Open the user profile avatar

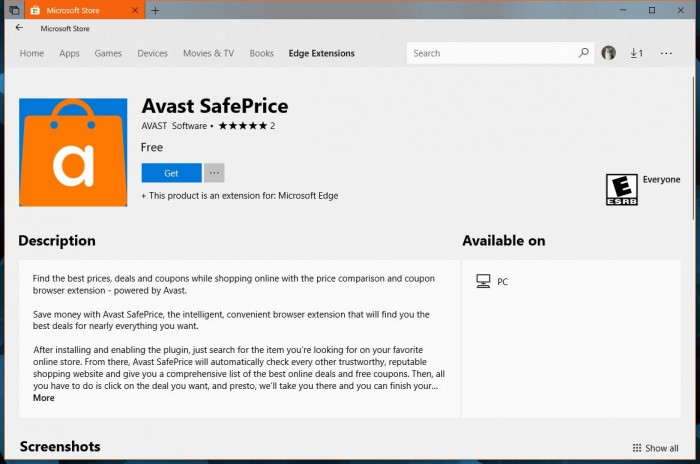click(608, 53)
